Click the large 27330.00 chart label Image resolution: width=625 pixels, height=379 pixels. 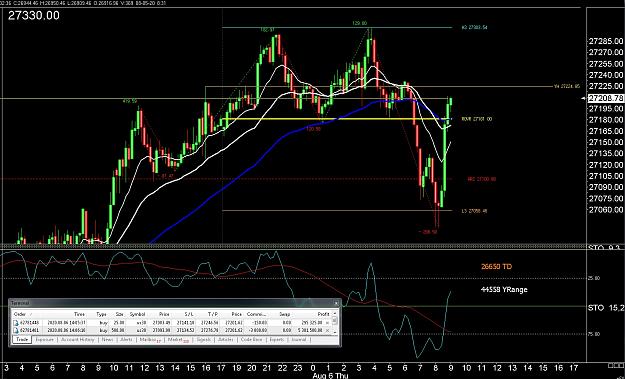click(x=34, y=16)
